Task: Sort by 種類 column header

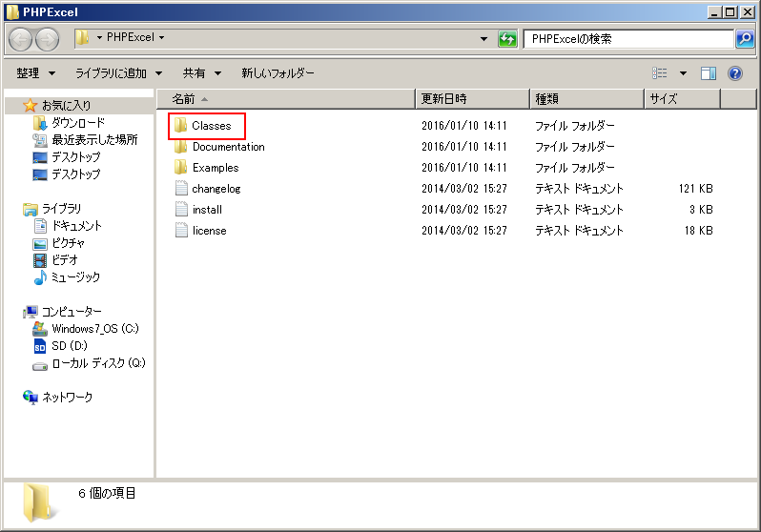Action: (x=587, y=99)
